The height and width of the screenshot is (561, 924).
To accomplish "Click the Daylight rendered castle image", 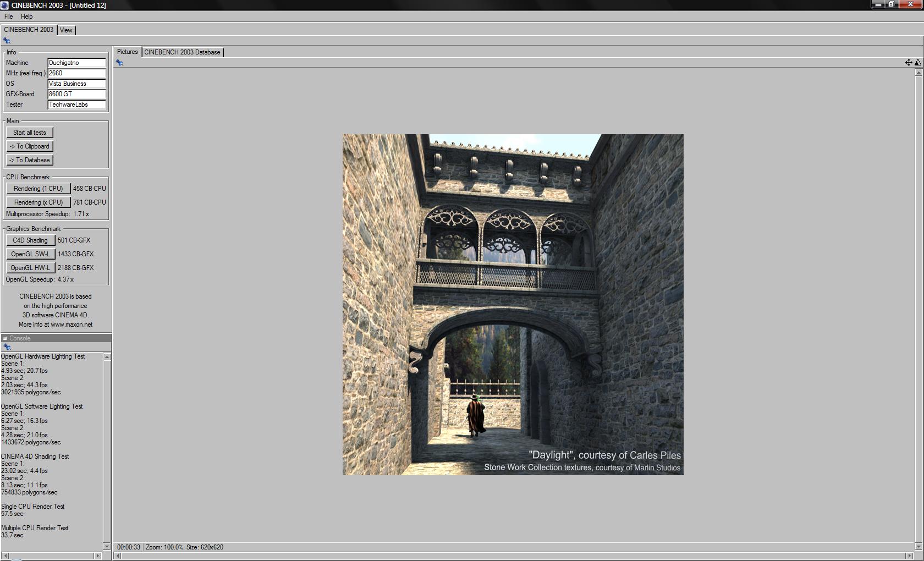I will 513,305.
